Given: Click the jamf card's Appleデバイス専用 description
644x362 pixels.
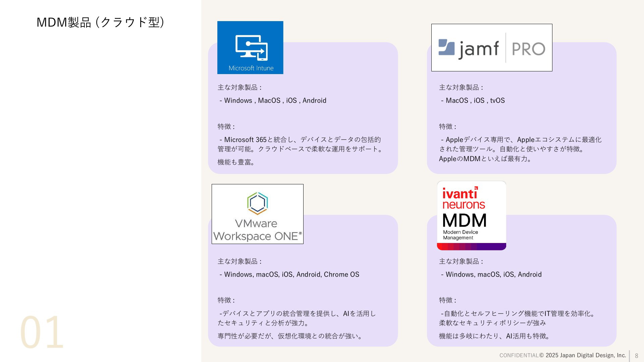Looking at the screenshot, I should coord(521,144).
